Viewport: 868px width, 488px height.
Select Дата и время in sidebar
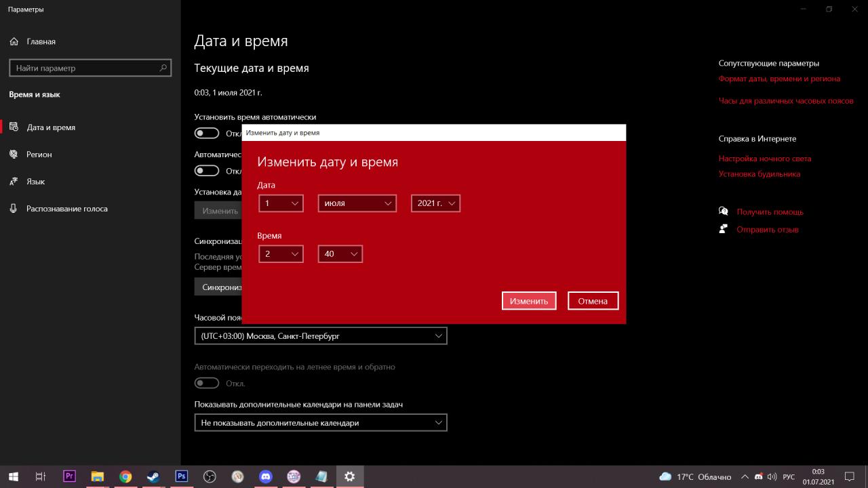coord(51,127)
